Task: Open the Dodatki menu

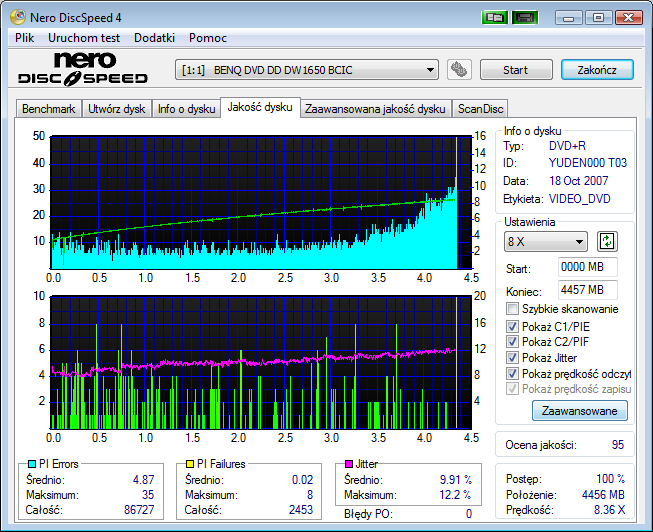Action: tap(155, 38)
